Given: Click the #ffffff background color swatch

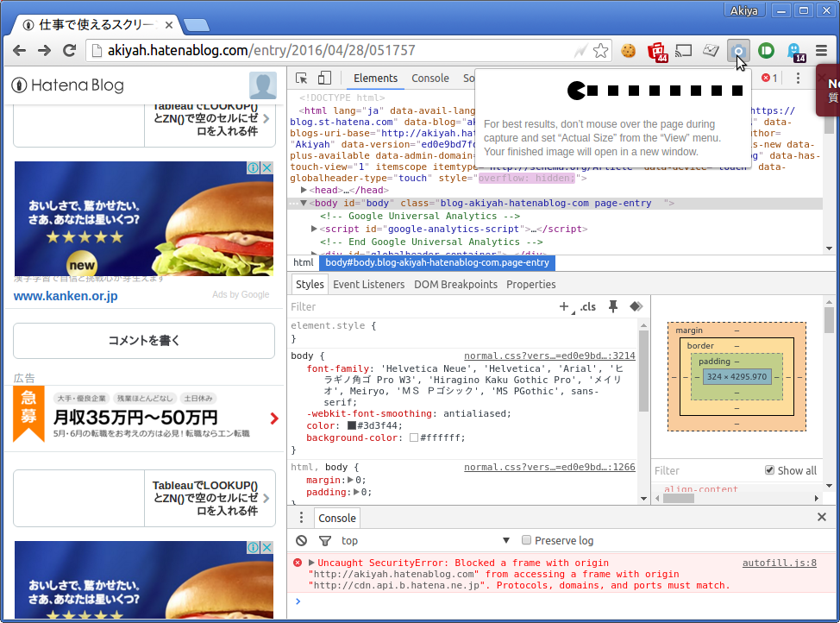Looking at the screenshot, I should pyautogui.click(x=414, y=437).
